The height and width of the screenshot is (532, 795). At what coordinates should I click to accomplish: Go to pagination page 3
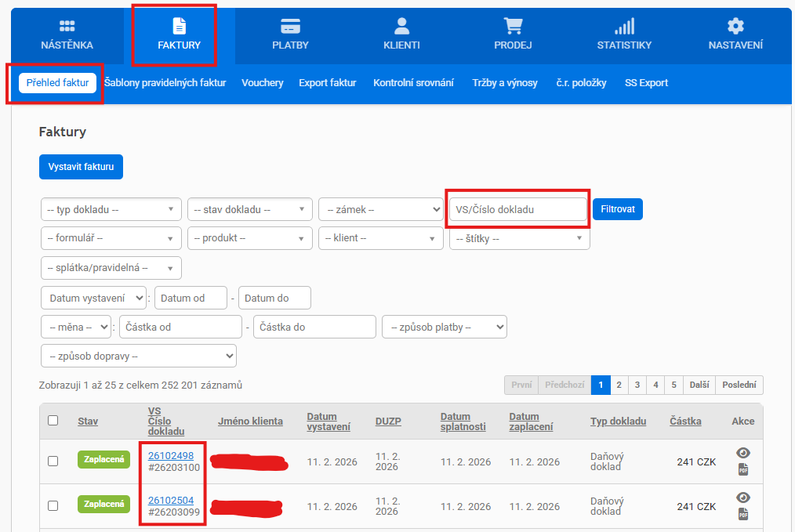click(637, 385)
